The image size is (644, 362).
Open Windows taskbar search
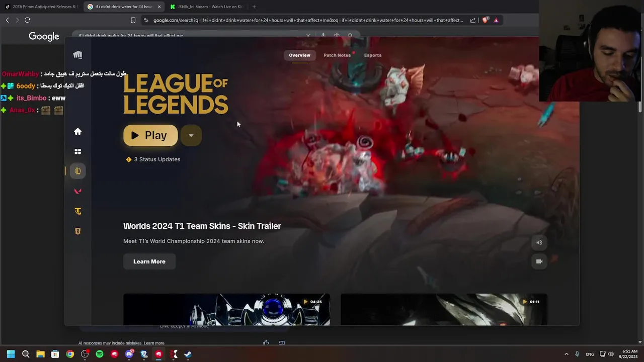[x=26, y=354]
